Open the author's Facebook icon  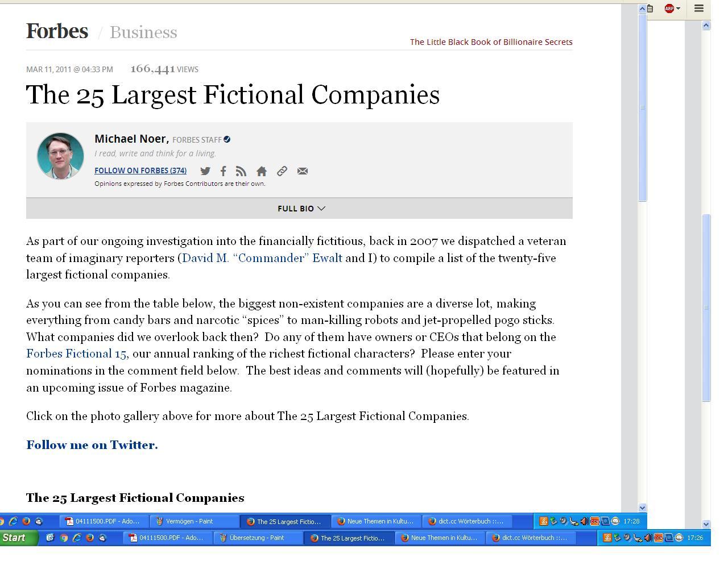coord(224,171)
